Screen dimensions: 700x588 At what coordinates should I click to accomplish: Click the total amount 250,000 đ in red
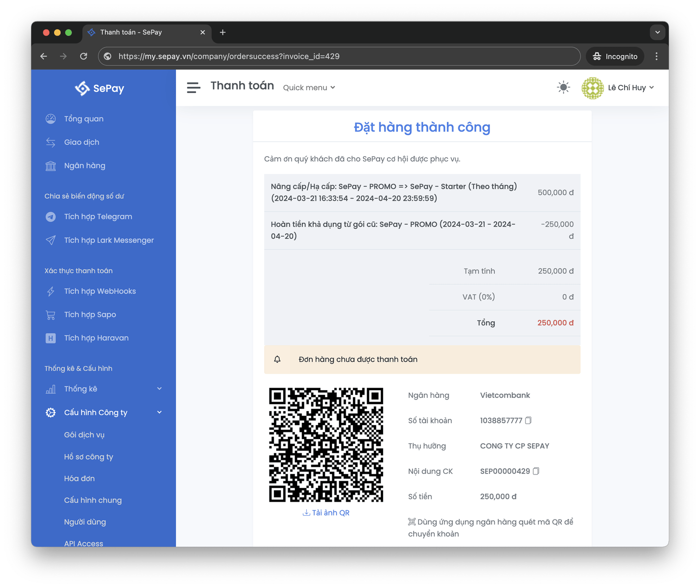coord(555,323)
